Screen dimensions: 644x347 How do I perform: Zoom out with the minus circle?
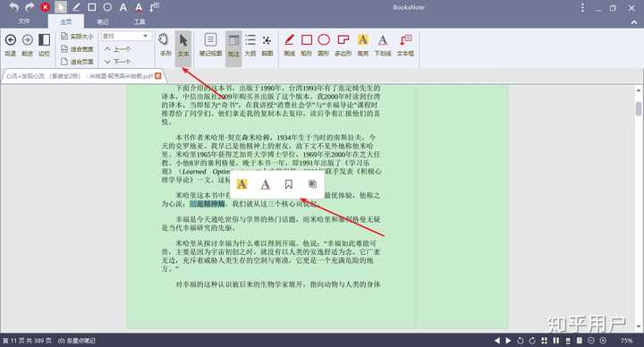point(591,341)
